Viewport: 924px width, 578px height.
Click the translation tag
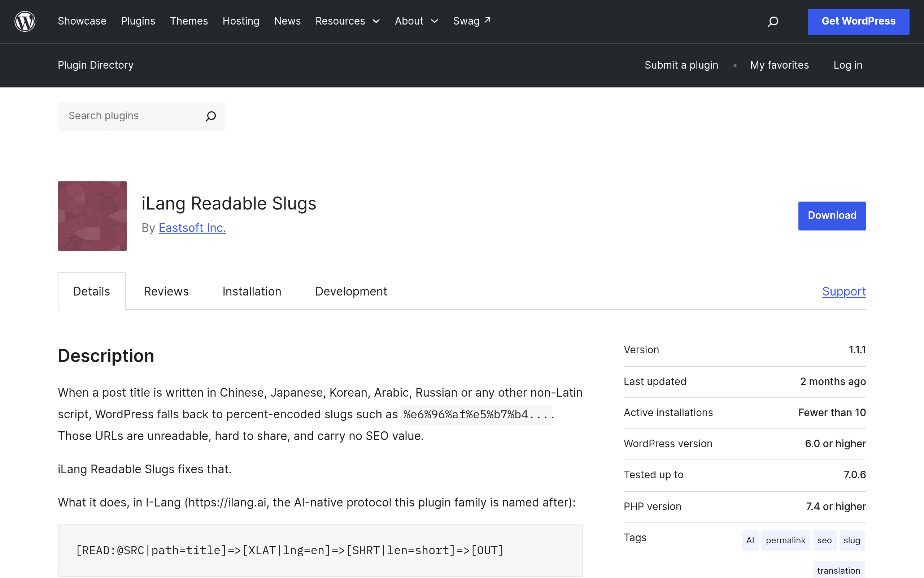838,570
